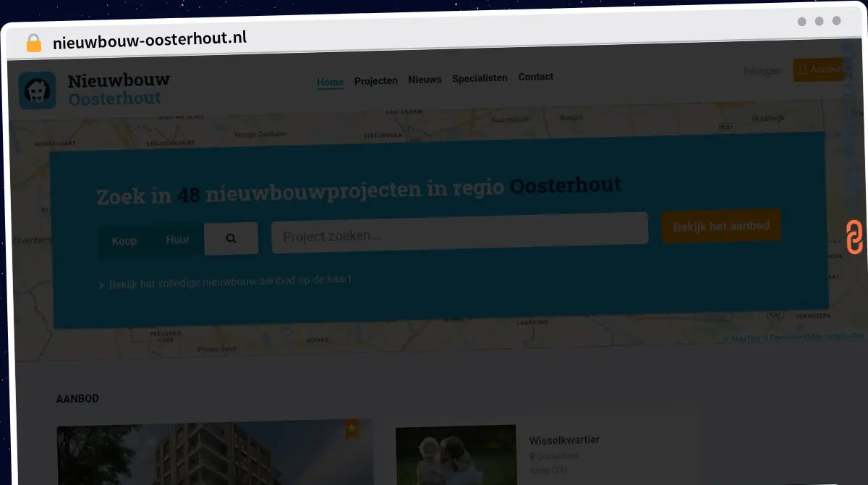This screenshot has width=868, height=485.
Task: Open the Contact menu item
Action: point(536,77)
